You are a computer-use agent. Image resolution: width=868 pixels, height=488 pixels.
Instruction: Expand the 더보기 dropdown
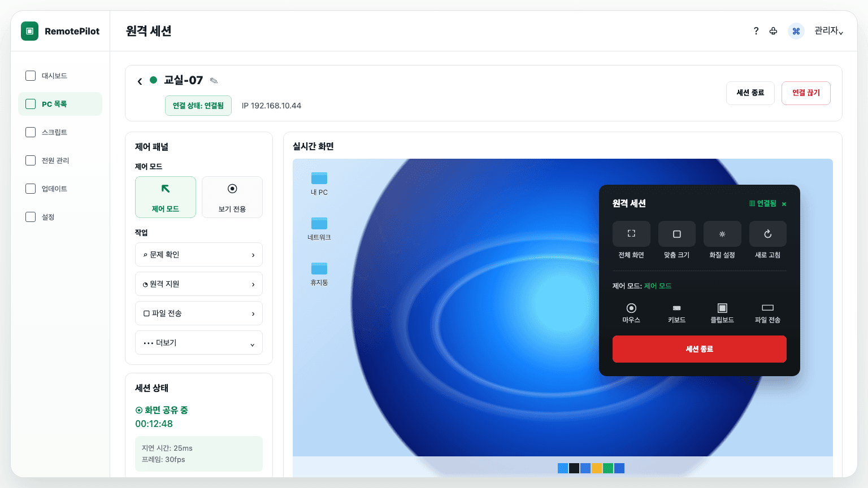click(199, 343)
